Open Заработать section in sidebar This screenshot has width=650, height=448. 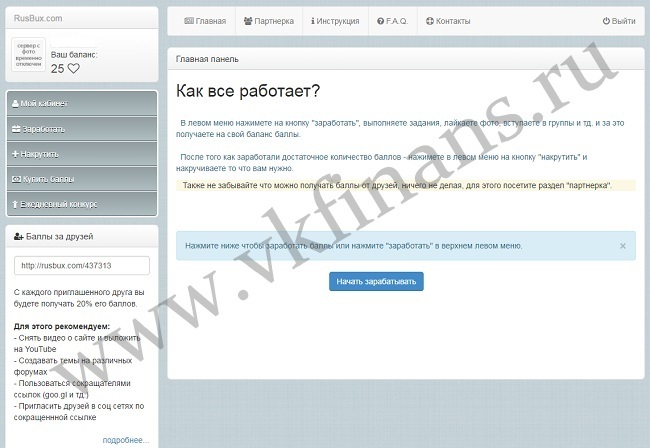tap(82, 129)
